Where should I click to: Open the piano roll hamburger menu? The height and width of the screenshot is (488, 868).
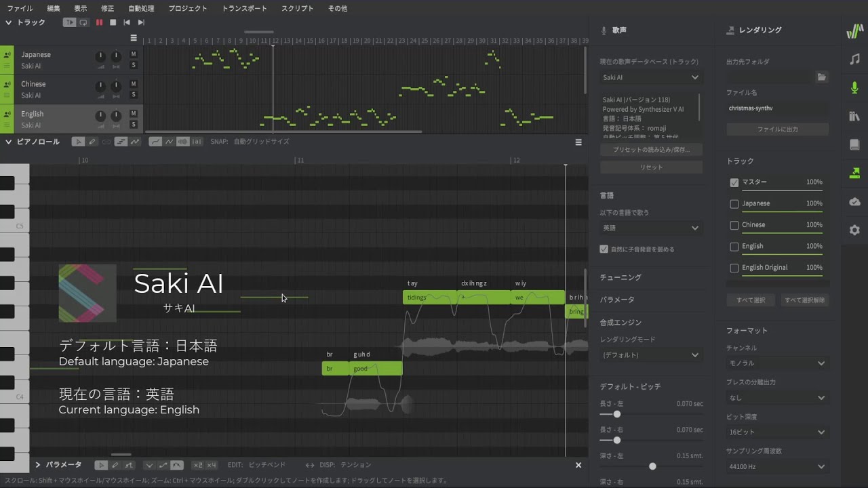[x=578, y=142]
